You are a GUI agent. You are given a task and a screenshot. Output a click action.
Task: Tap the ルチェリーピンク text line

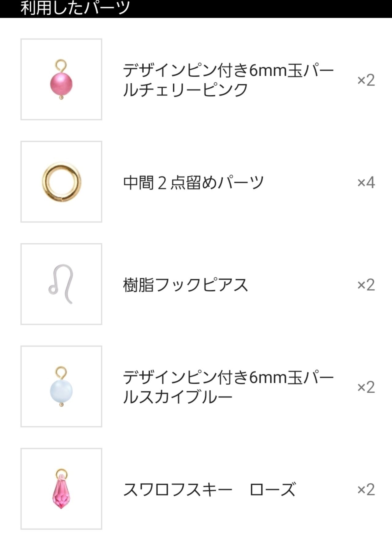pos(185,90)
